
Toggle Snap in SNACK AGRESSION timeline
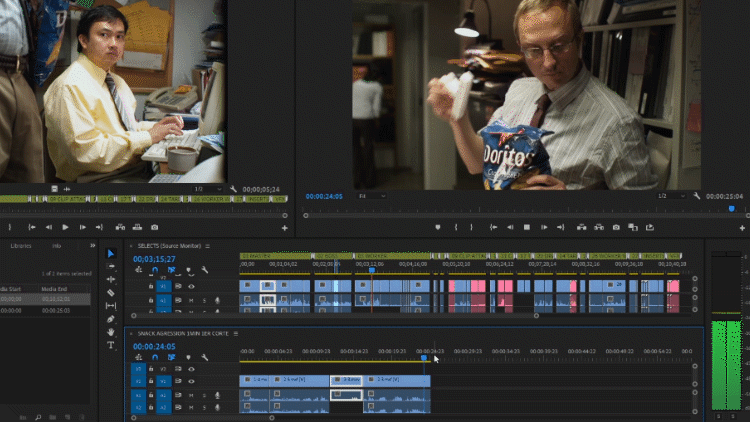point(155,357)
